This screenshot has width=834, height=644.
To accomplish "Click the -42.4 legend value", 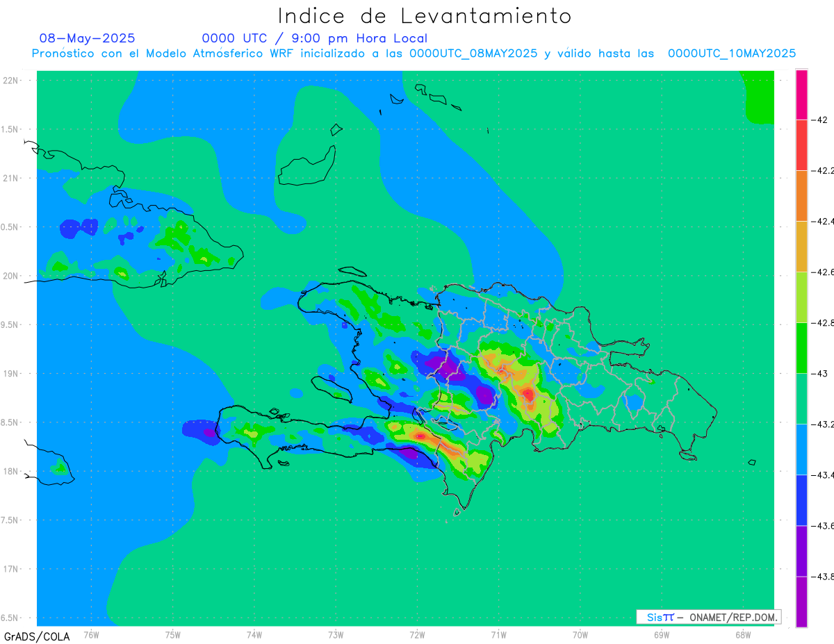I will point(824,222).
